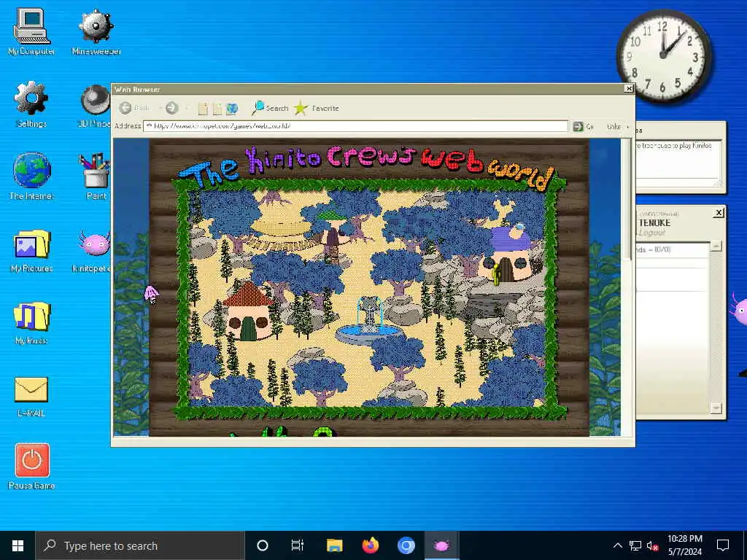Open the Settings gear icon on desktop

tap(31, 104)
